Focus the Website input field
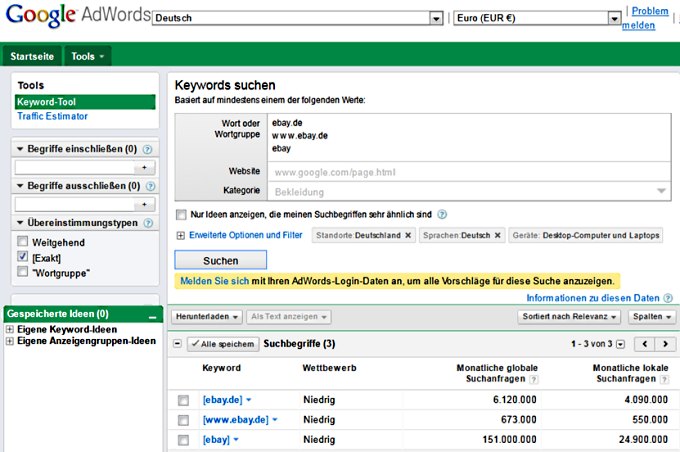This screenshot has width=680, height=452. (469, 172)
